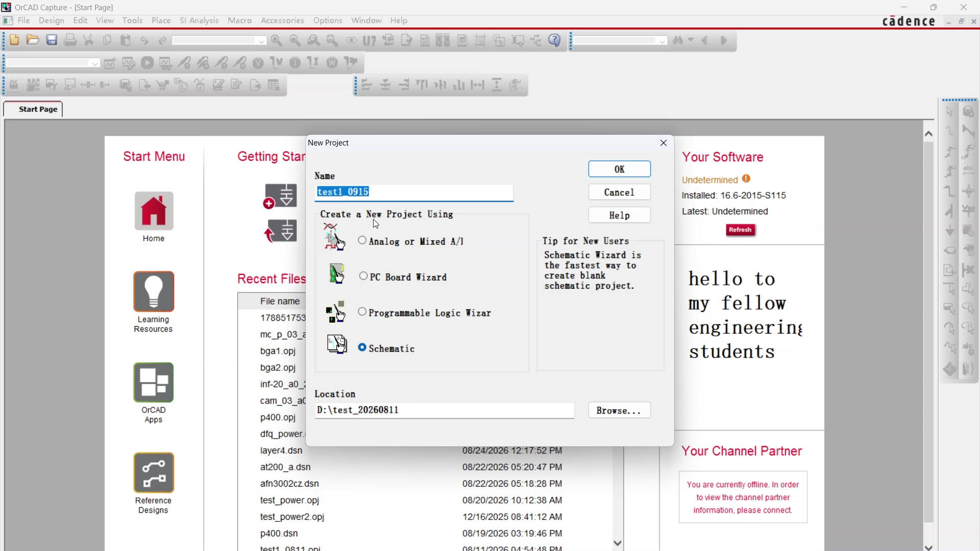The height and width of the screenshot is (551, 980).
Task: Open the OrCAD Apps icon
Action: [154, 382]
